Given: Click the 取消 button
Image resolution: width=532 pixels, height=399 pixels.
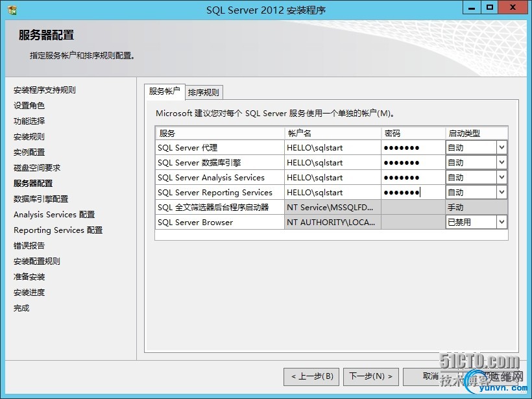Looking at the screenshot, I should pos(431,376).
